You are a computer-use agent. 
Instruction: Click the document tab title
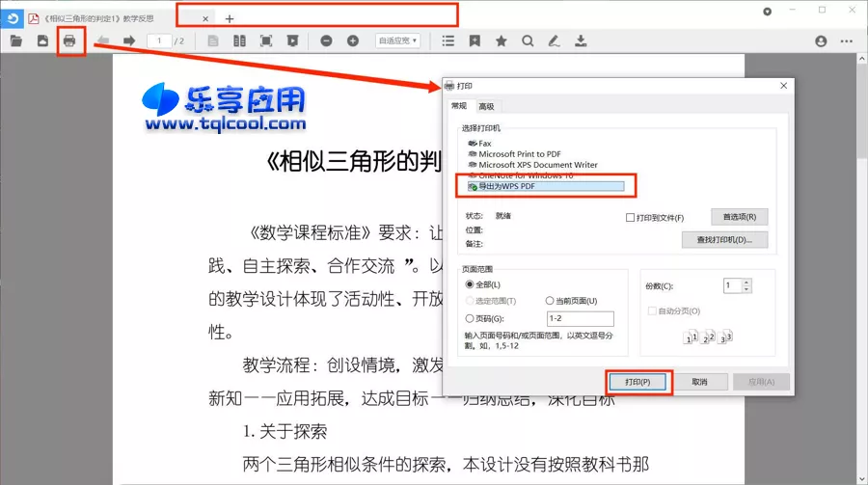pyautogui.click(x=99, y=19)
